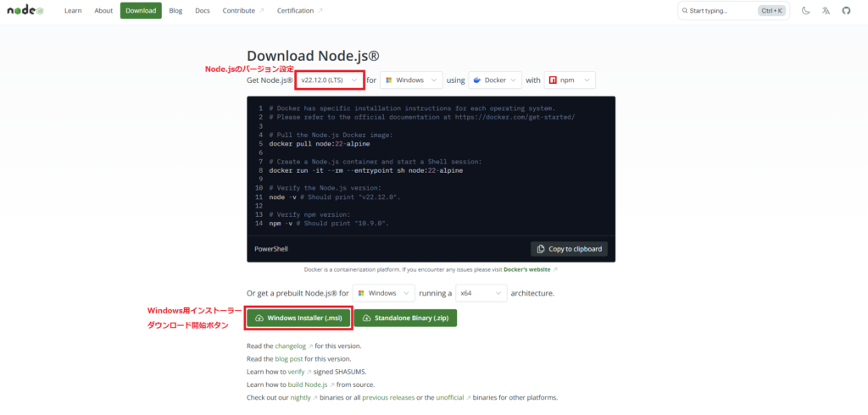Download the Windows Installer (.msi)
868x415 pixels.
pos(299,318)
